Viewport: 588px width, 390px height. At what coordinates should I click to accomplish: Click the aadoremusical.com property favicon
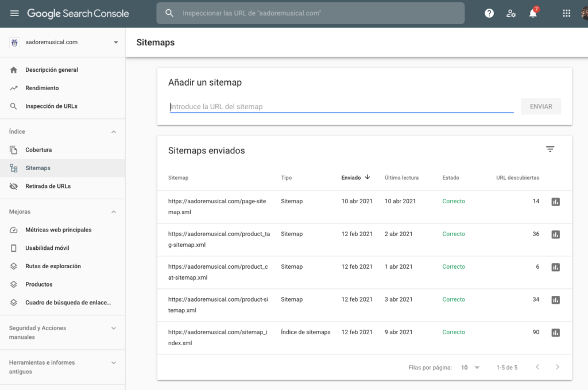click(14, 43)
